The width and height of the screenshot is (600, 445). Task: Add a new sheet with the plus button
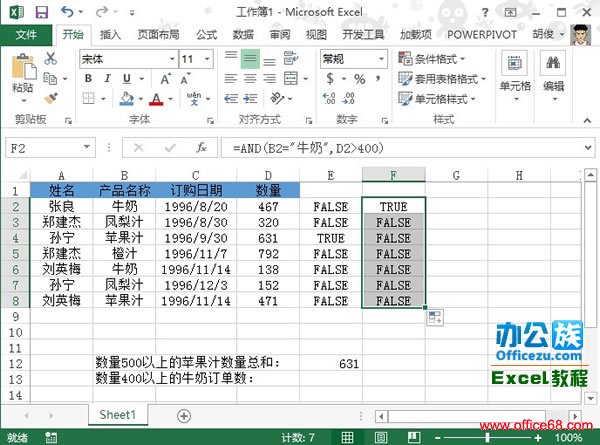coord(184,416)
